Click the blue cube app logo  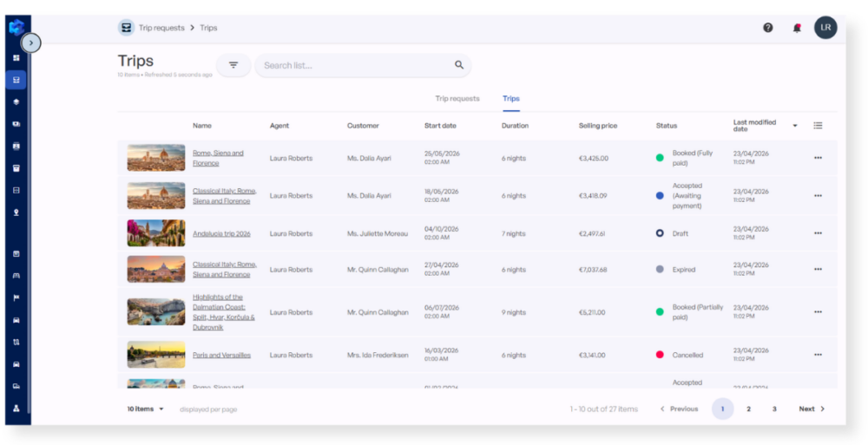pyautogui.click(x=16, y=27)
